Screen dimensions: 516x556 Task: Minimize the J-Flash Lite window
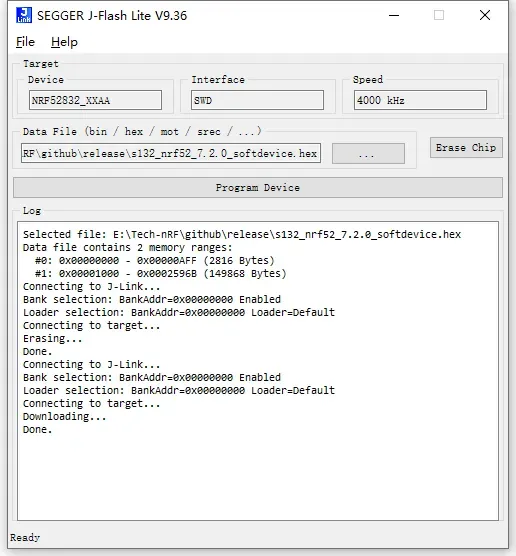[x=394, y=15]
